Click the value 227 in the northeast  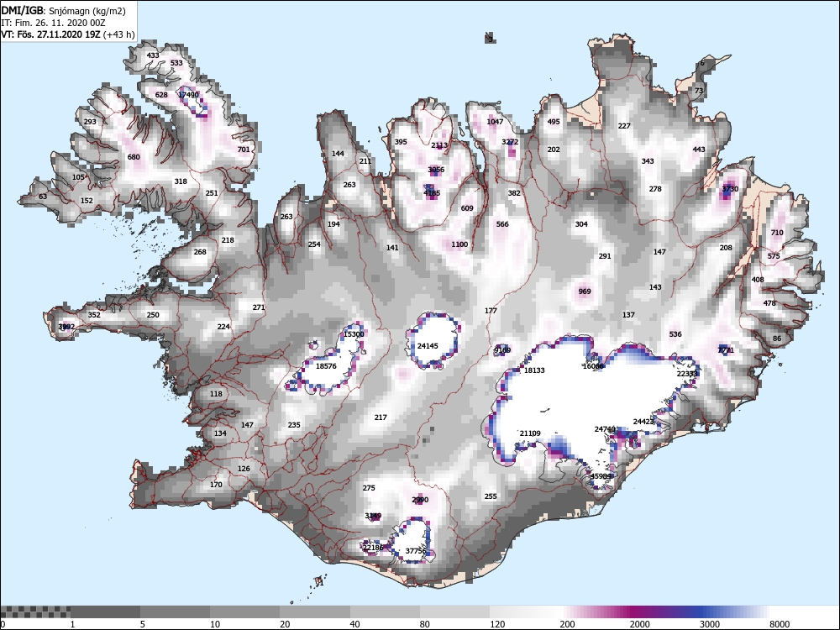(x=624, y=126)
